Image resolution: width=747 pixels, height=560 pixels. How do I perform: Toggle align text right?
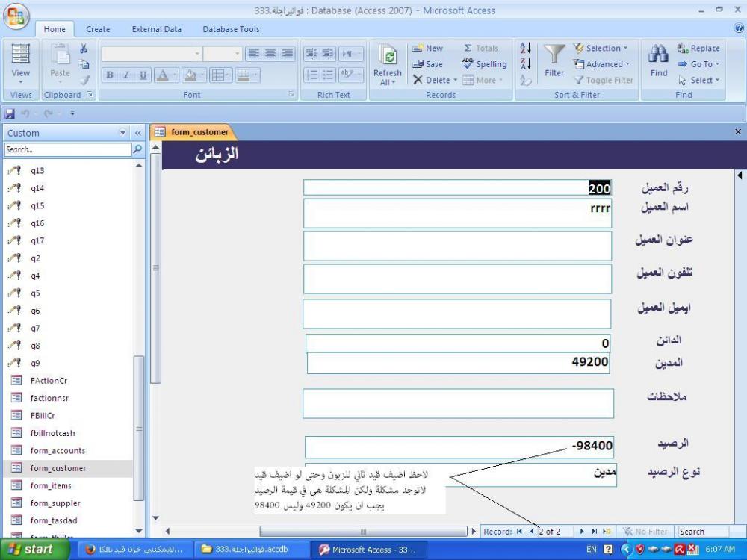(287, 53)
